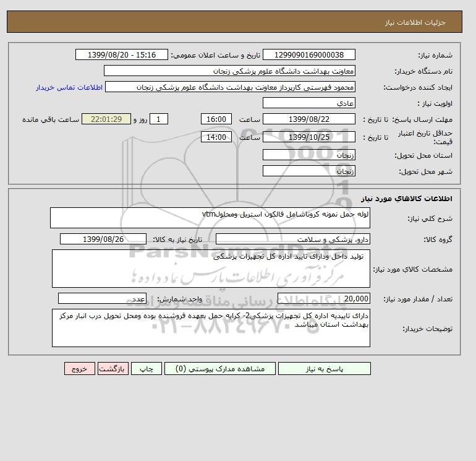Click the ساعت باقی مانده text
476x461 pixels.
pos(51,119)
